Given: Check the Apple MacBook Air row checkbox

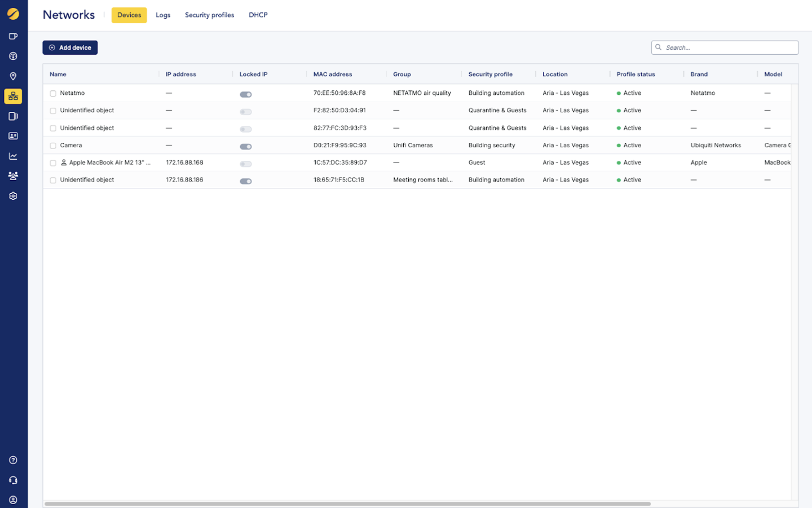Looking at the screenshot, I should 52,163.
